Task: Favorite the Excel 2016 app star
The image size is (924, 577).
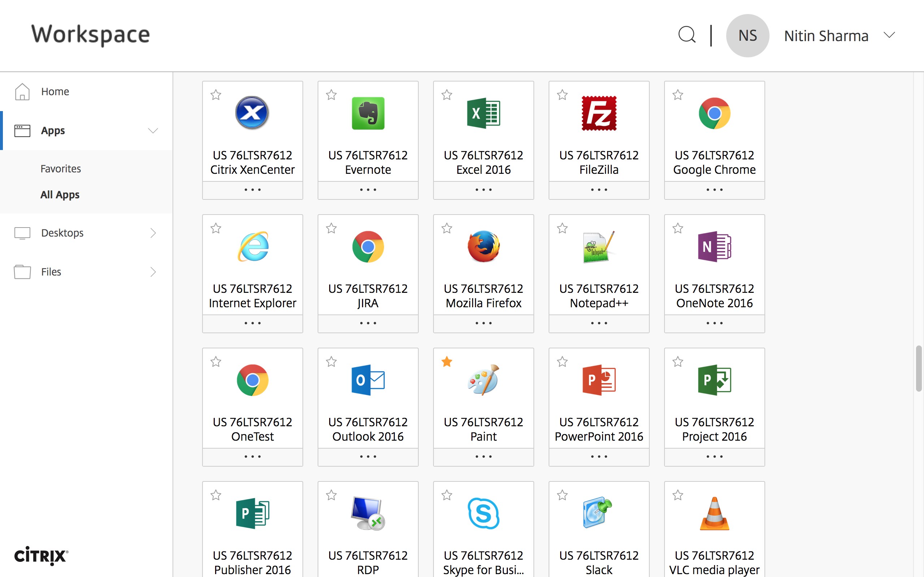Action: click(447, 94)
